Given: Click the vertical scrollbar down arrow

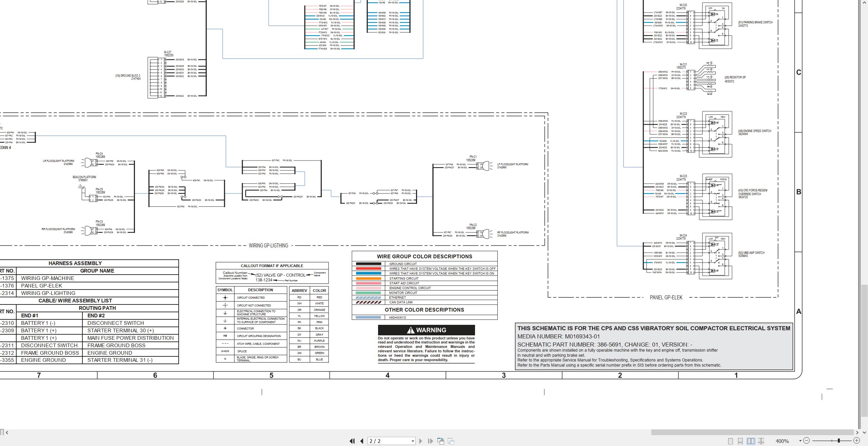Looking at the screenshot, I should [x=864, y=432].
